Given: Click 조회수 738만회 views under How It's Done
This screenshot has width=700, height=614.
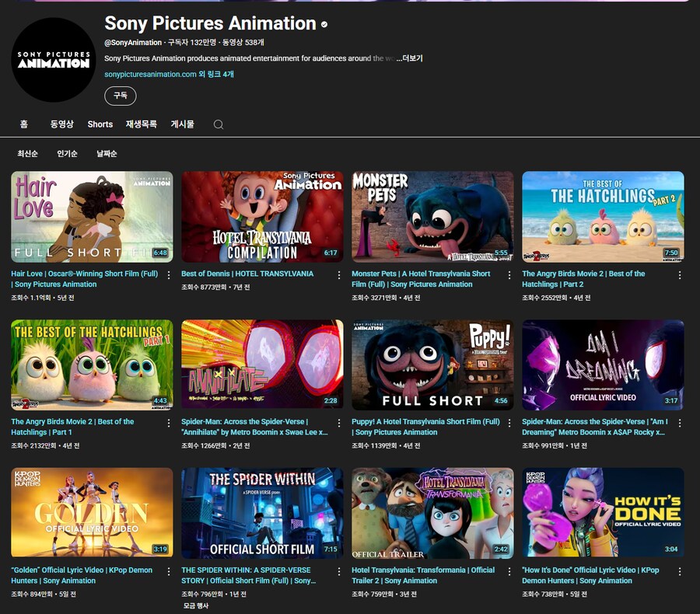Looking at the screenshot, I should coord(543,594).
